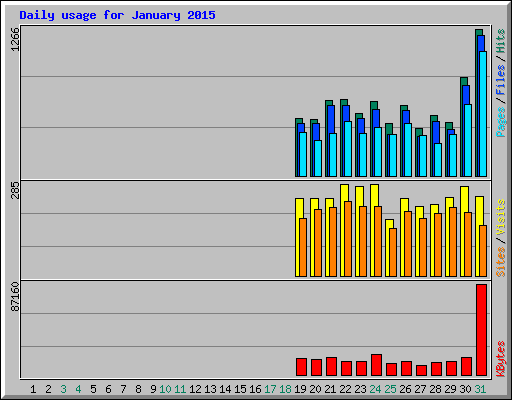Click day 29 label on the x-axis
512x400 pixels.
(450, 389)
